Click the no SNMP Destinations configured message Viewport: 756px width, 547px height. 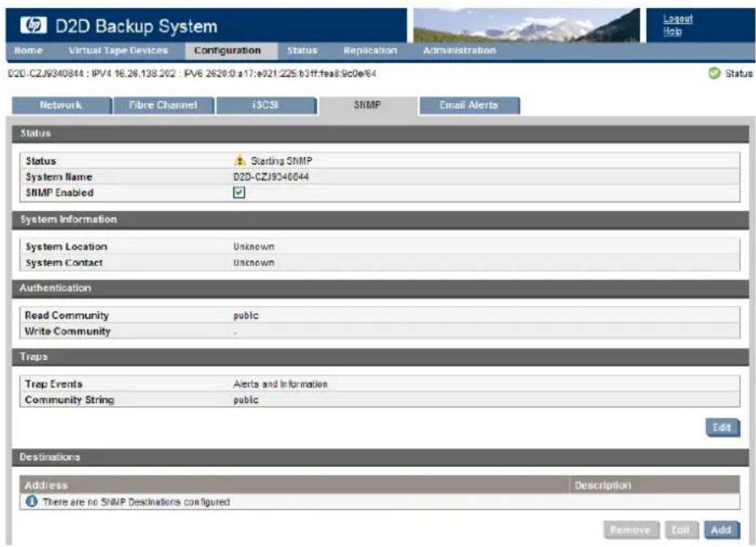click(136, 502)
